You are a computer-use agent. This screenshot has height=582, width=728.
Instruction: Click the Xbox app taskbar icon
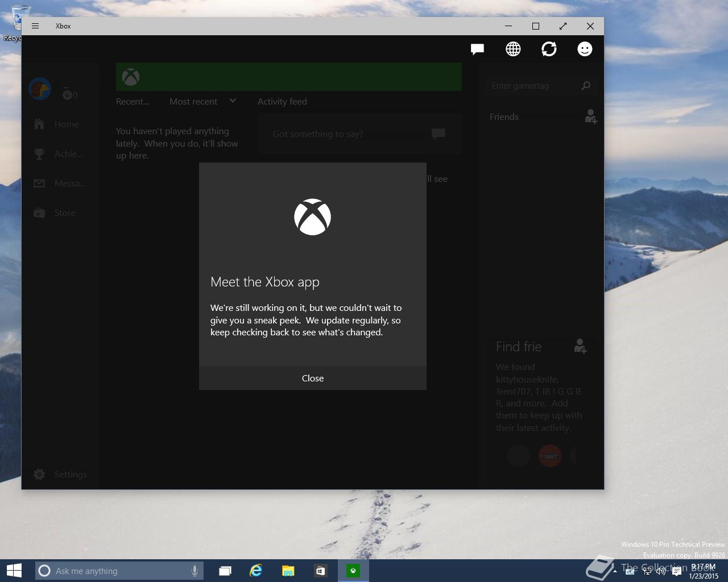(353, 571)
